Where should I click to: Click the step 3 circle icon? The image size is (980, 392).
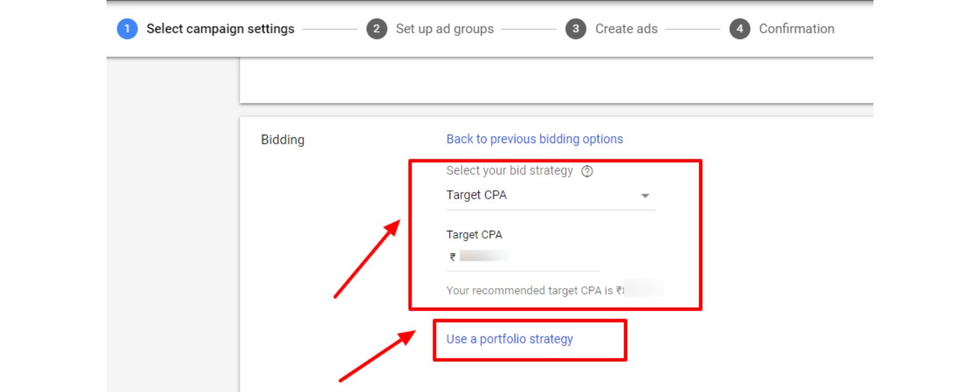578,29
